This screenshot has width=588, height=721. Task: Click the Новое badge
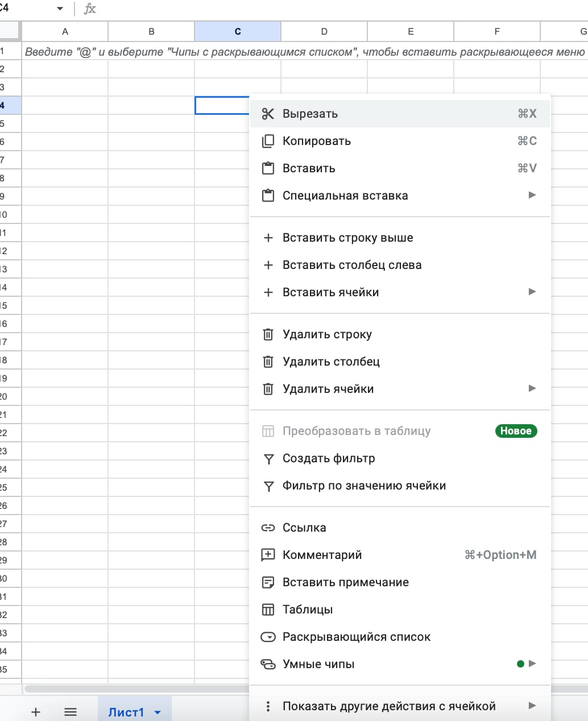pos(516,431)
